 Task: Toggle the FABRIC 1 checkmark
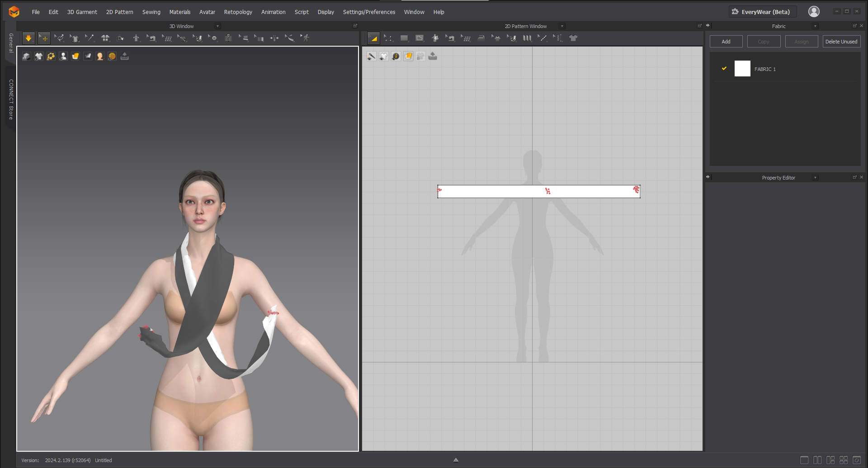724,69
